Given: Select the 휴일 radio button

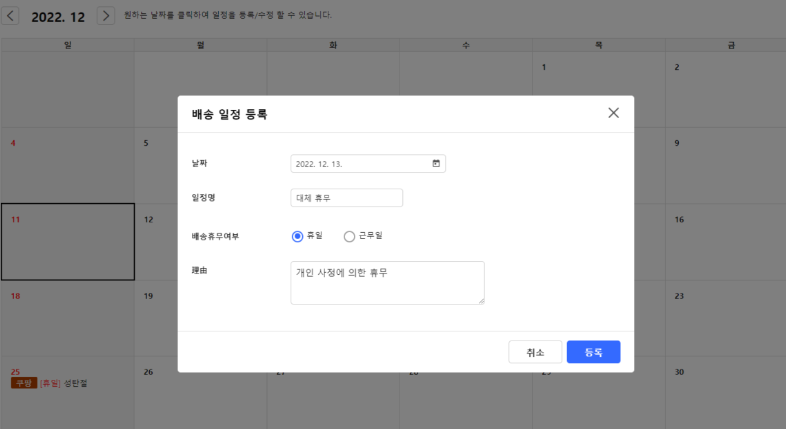Looking at the screenshot, I should point(297,236).
